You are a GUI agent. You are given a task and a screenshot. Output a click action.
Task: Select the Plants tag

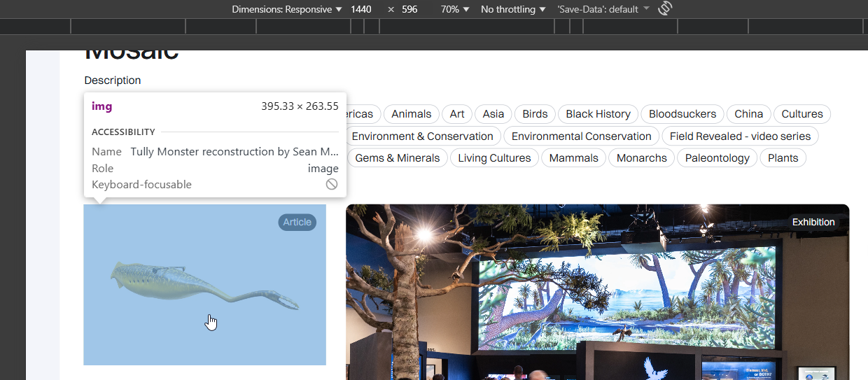point(783,158)
